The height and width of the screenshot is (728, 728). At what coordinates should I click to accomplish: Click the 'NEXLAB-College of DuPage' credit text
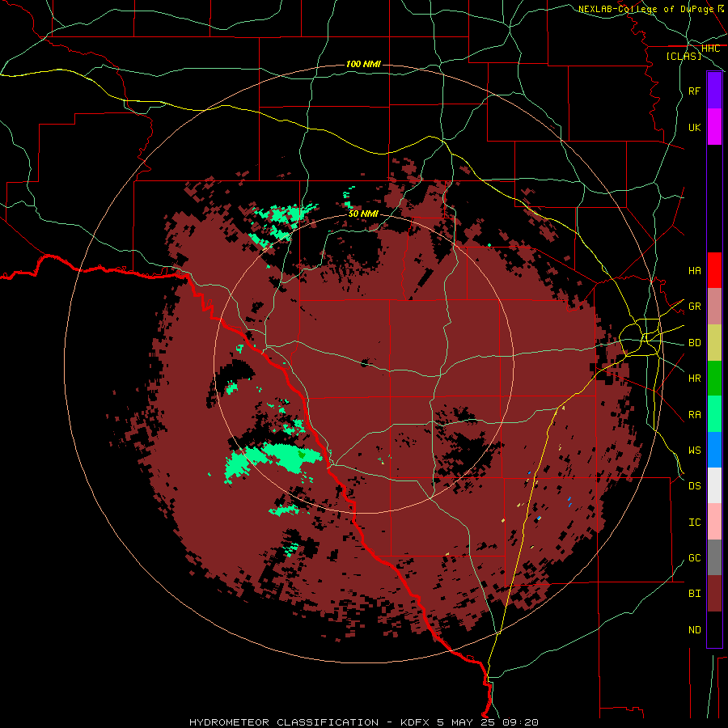click(x=645, y=9)
